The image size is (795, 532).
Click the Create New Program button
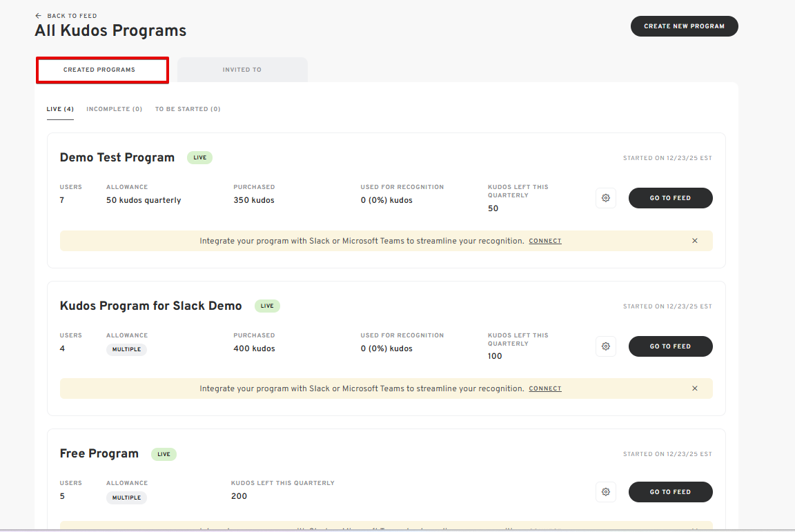coord(684,26)
